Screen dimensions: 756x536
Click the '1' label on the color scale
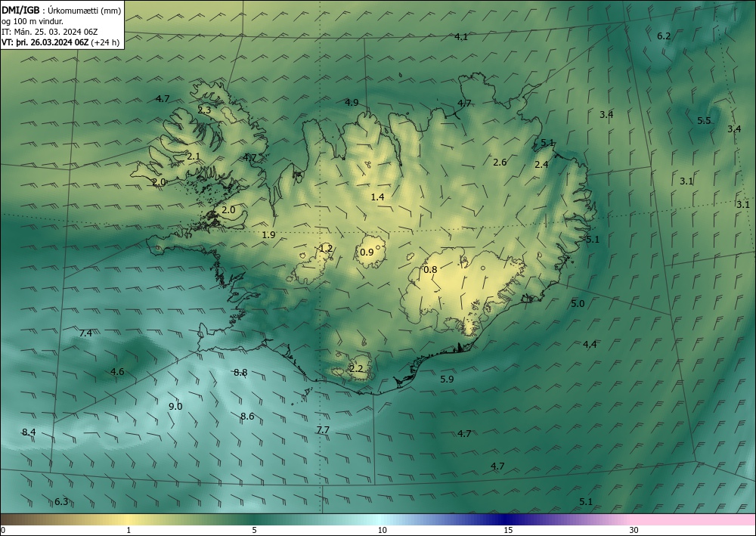[x=129, y=530]
